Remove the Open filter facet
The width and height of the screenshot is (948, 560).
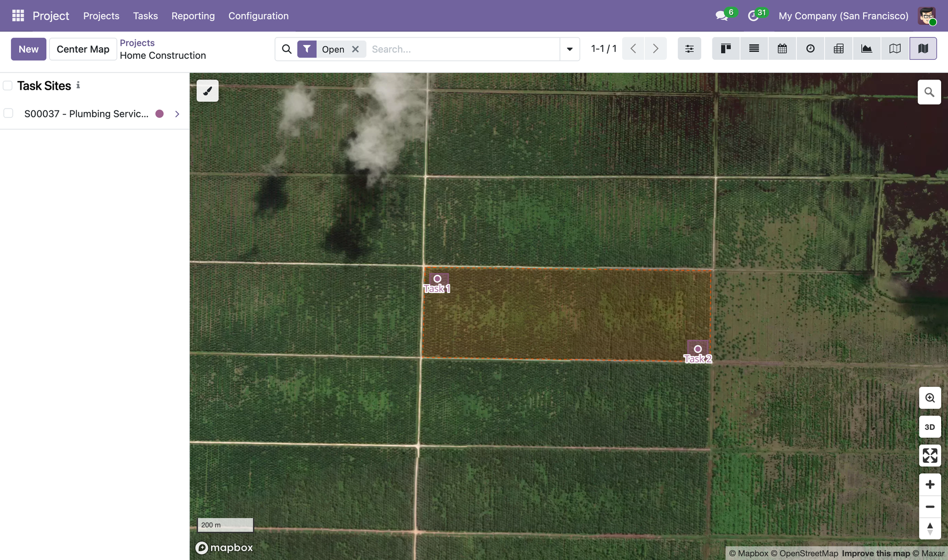pos(355,49)
